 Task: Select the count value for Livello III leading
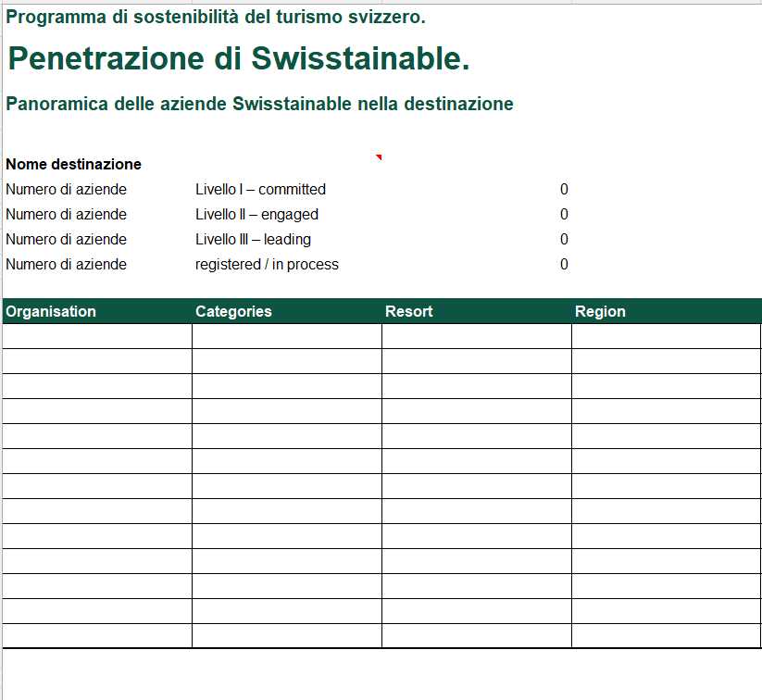(x=564, y=239)
